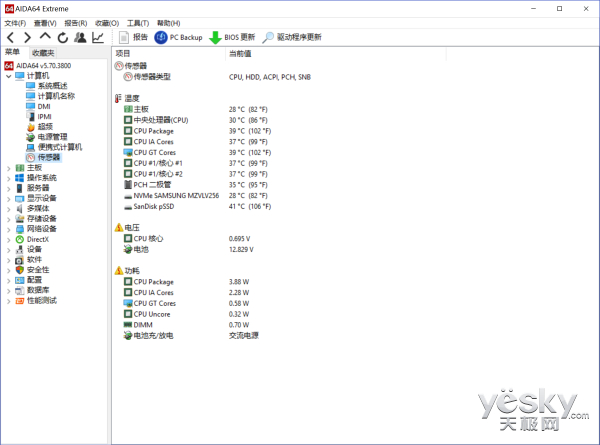Expand the 服务器 tree node

9,188
